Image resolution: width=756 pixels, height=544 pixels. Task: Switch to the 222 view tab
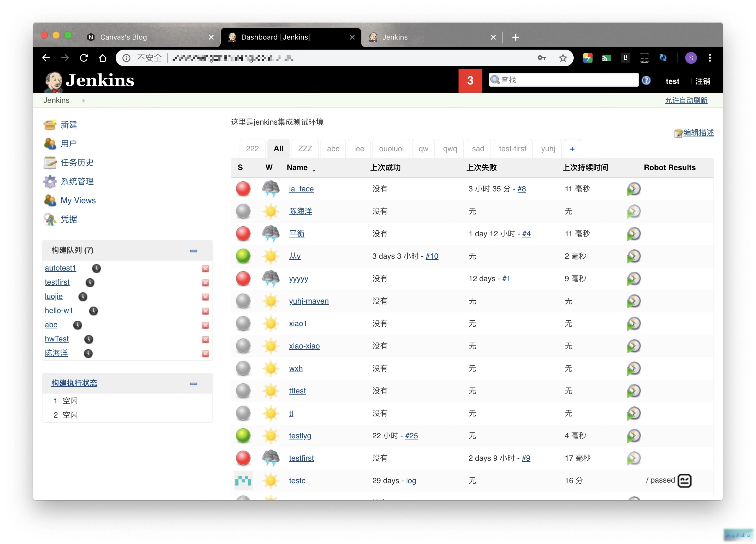(x=252, y=149)
